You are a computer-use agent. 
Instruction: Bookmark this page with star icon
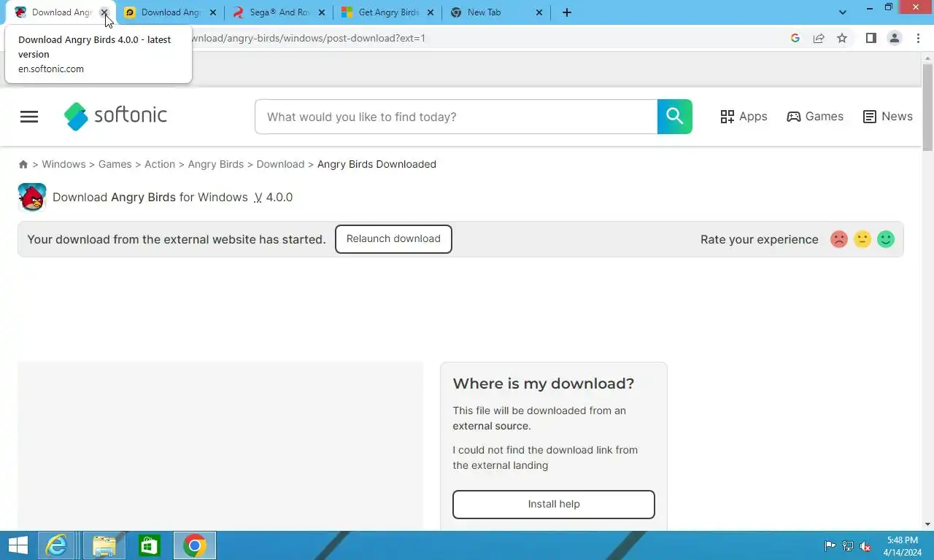(x=842, y=38)
